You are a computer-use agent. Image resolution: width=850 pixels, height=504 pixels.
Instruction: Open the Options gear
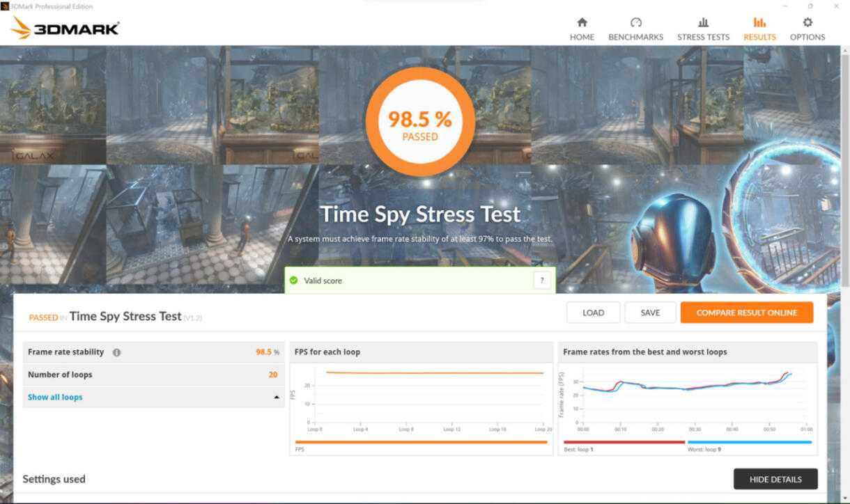807,23
